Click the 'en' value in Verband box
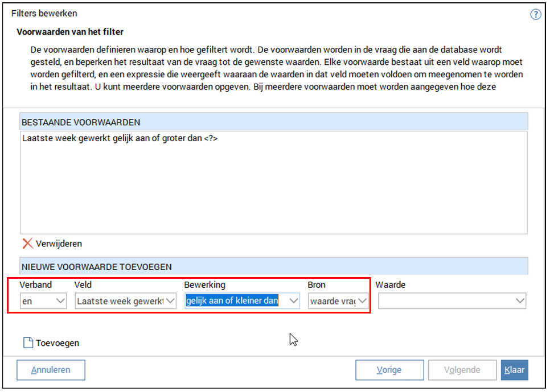550x392 pixels. click(x=27, y=301)
